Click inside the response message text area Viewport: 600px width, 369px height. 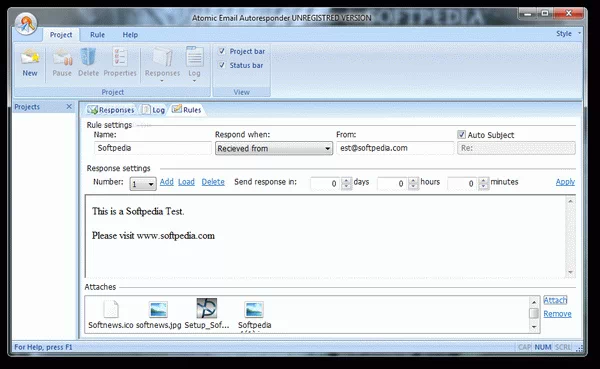click(x=326, y=236)
